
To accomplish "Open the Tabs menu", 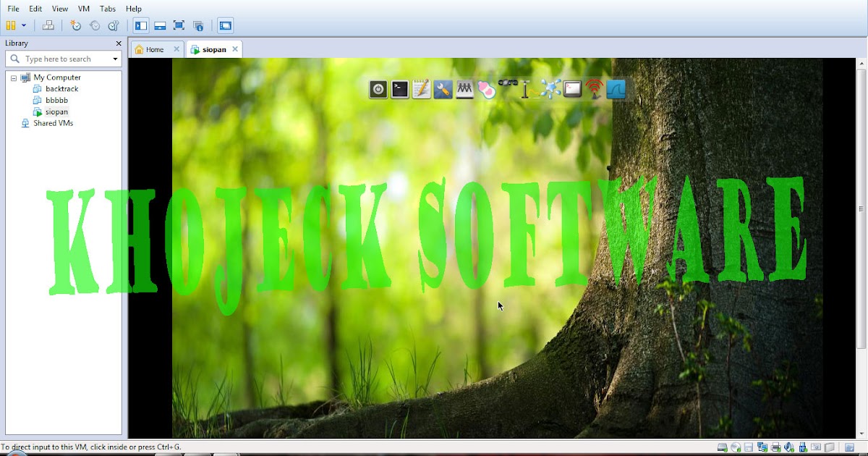I will pos(108,9).
